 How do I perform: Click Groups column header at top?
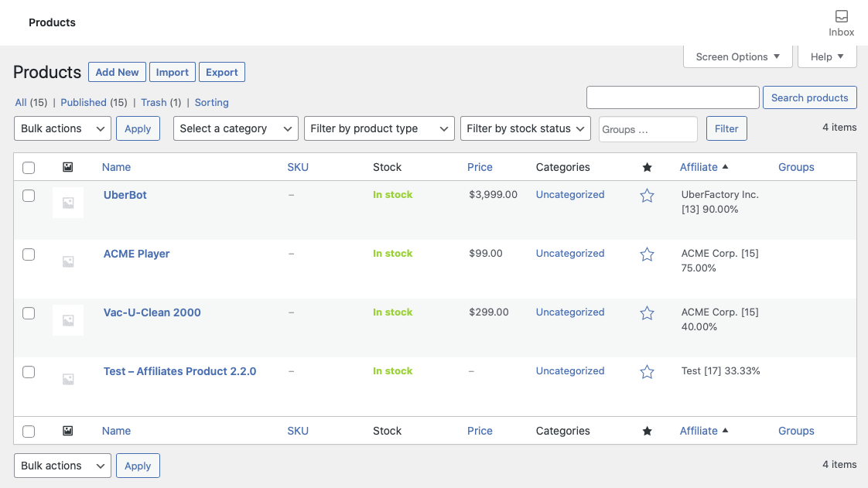coord(796,167)
